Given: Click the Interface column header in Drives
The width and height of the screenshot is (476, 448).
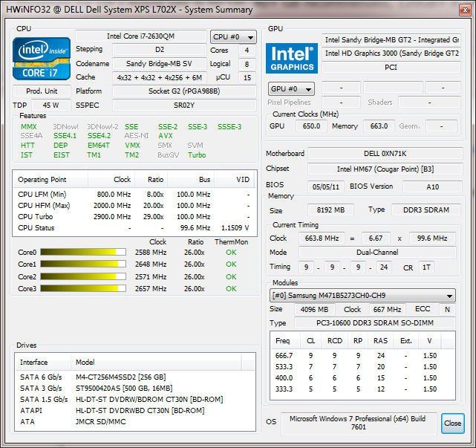Looking at the screenshot, I should 43,363.
